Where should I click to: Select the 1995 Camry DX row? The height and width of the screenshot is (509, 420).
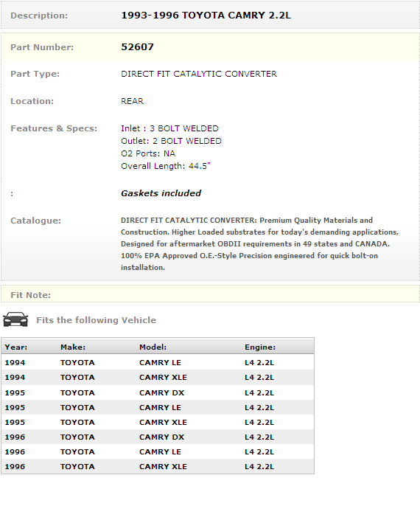(x=158, y=392)
